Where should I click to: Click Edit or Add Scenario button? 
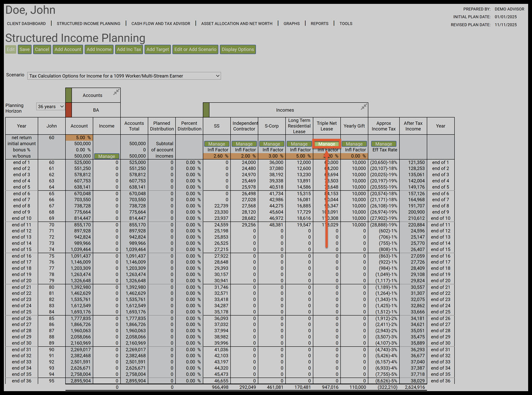coord(195,49)
